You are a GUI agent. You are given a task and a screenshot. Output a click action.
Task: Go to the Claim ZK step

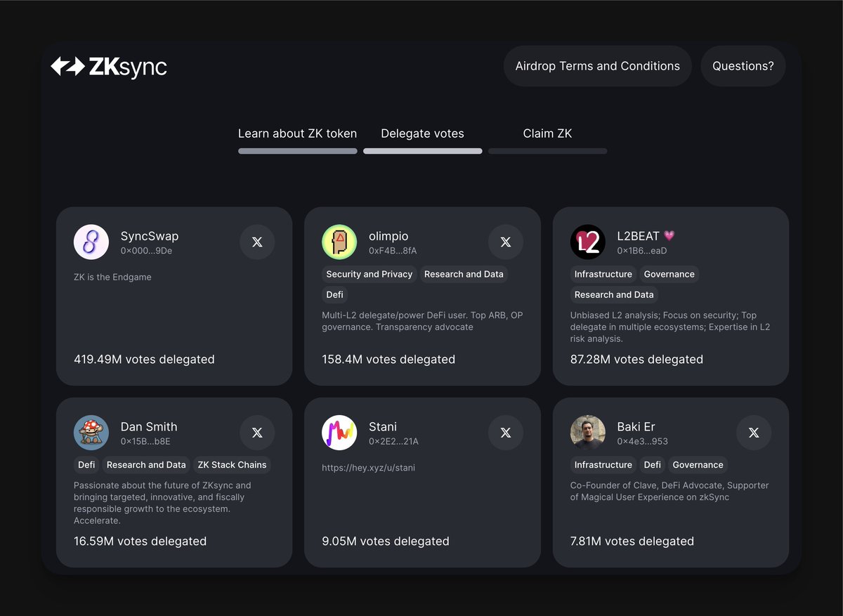pyautogui.click(x=548, y=133)
